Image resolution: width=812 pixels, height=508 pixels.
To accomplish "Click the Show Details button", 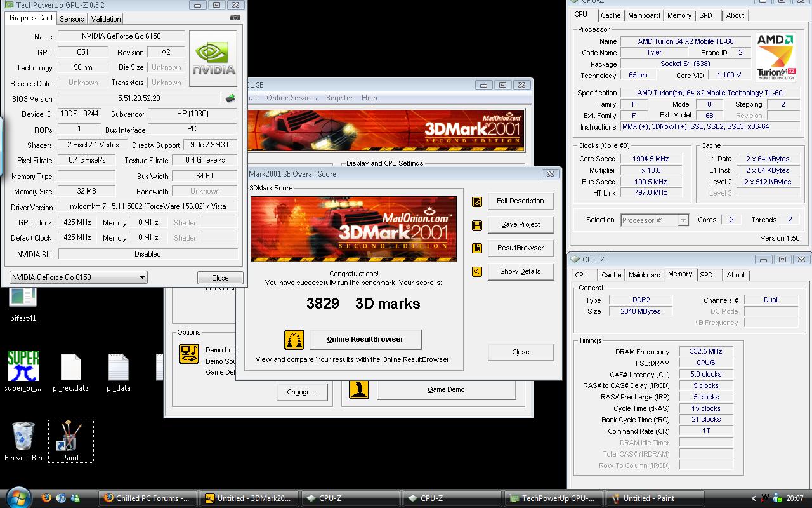I will 520,272.
